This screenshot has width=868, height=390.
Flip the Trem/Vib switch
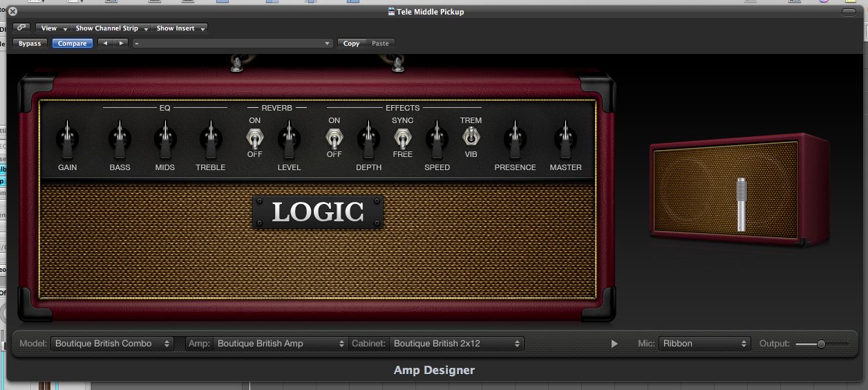471,136
